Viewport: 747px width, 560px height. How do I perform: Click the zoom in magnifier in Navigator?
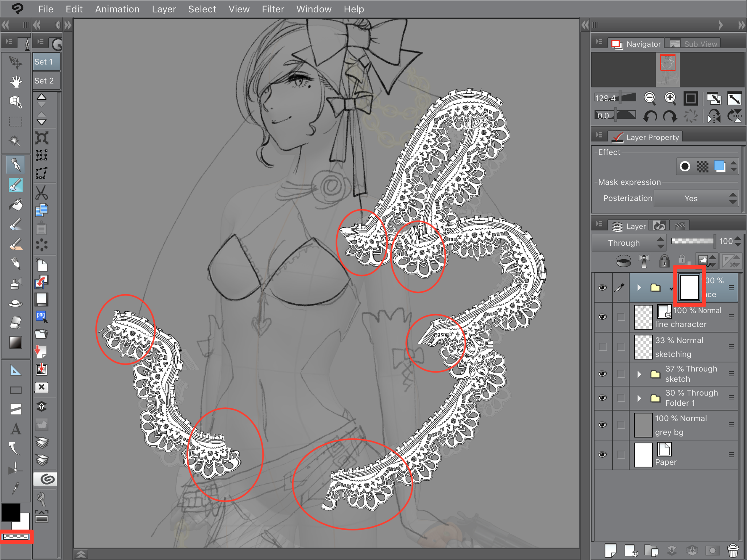pyautogui.click(x=670, y=98)
